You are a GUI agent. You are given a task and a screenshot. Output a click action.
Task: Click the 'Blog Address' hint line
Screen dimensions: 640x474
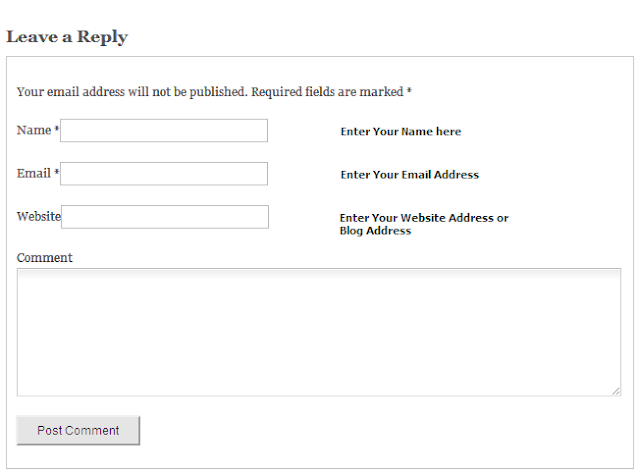pos(375,230)
